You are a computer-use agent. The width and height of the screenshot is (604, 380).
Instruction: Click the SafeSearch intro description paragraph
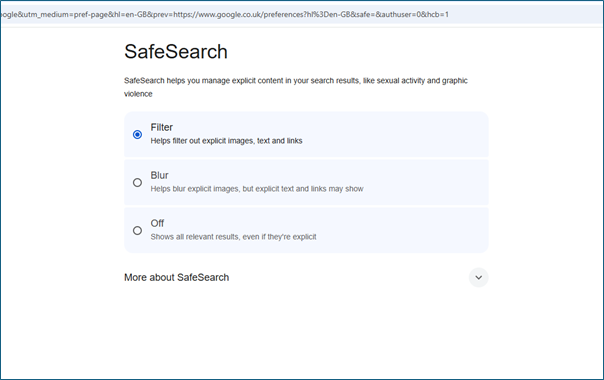(x=296, y=87)
